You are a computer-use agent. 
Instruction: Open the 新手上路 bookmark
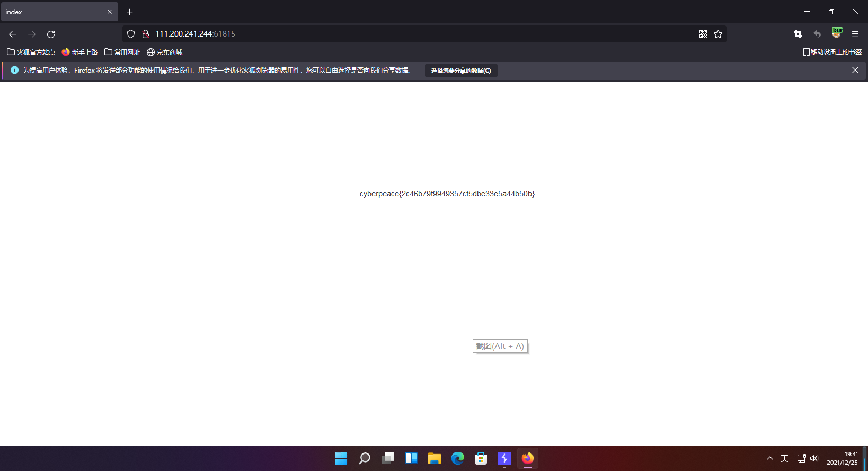[x=79, y=52]
